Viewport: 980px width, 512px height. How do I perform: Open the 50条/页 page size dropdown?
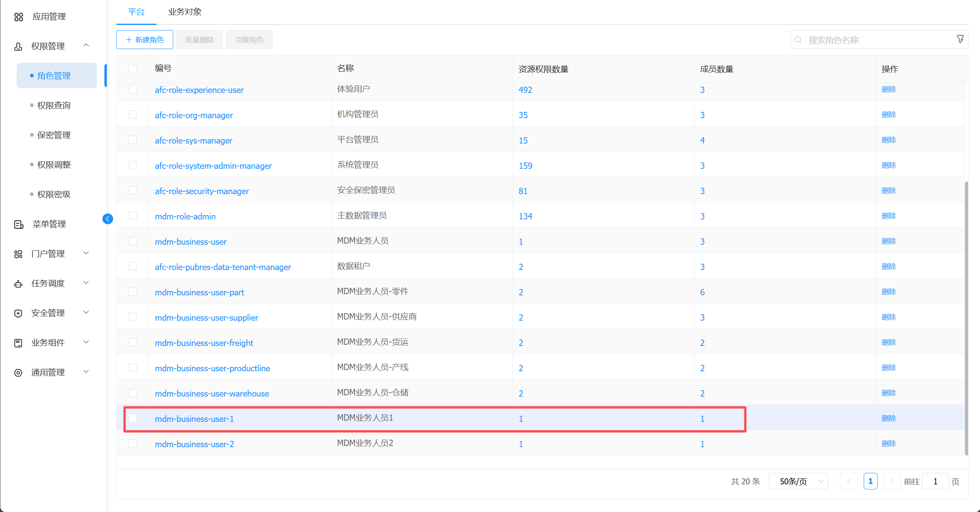tap(798, 482)
